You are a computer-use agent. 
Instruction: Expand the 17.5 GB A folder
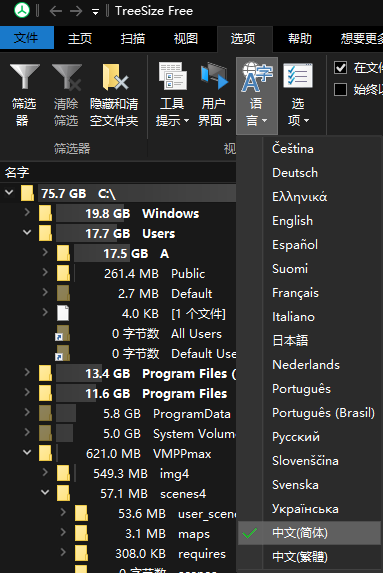click(45, 252)
